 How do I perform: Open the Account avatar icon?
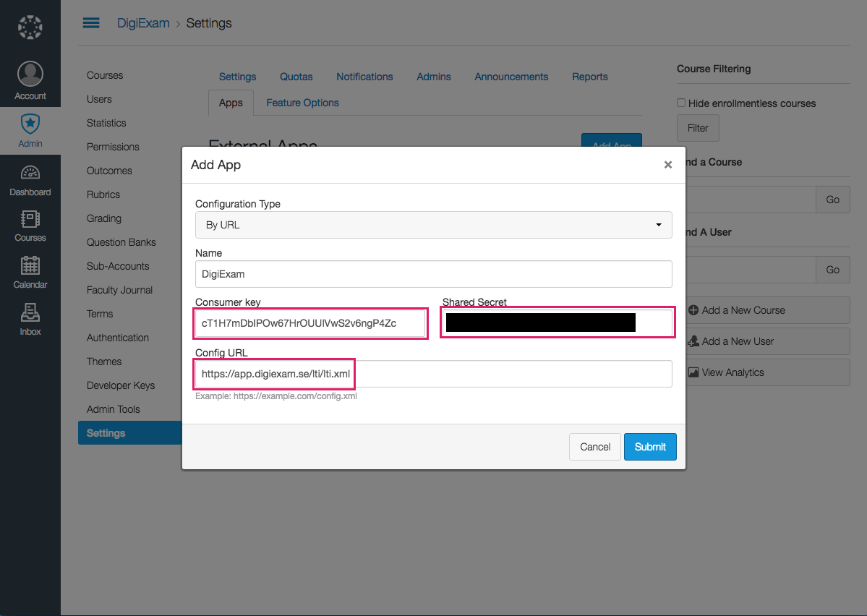tap(30, 74)
